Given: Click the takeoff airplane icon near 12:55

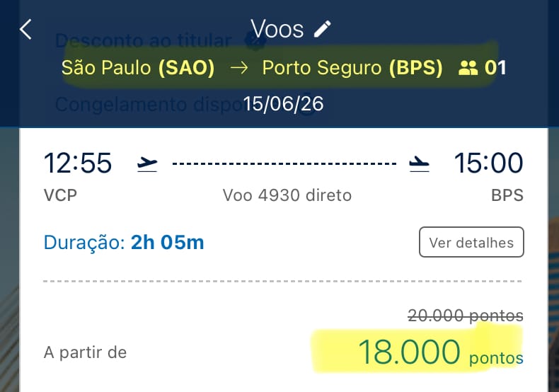Looking at the screenshot, I should (x=147, y=164).
